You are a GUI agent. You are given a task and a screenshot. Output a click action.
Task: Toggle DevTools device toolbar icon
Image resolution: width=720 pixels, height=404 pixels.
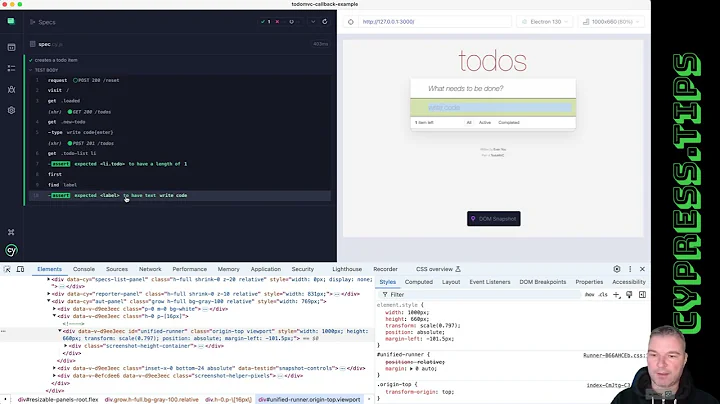(x=20, y=269)
